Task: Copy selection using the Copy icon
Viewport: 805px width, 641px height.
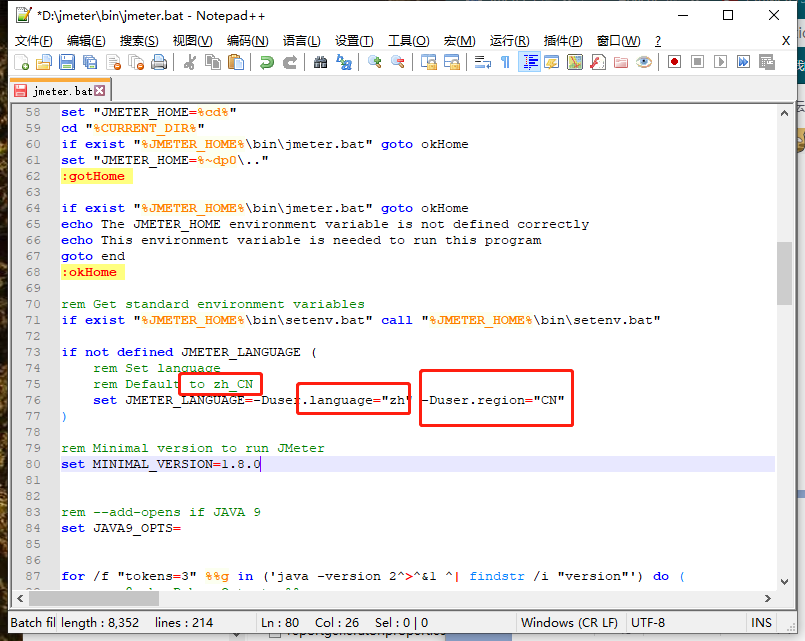Action: pyautogui.click(x=213, y=62)
